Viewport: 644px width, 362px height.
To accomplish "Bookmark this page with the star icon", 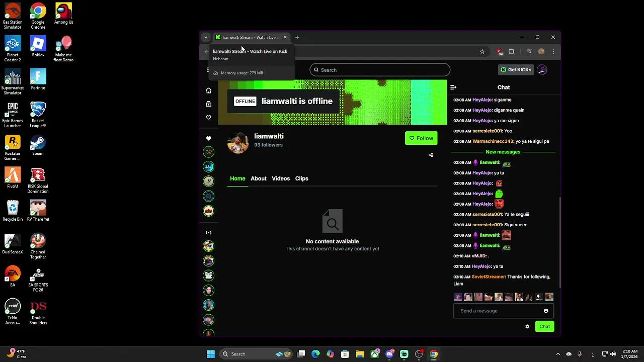I will tap(482, 51).
